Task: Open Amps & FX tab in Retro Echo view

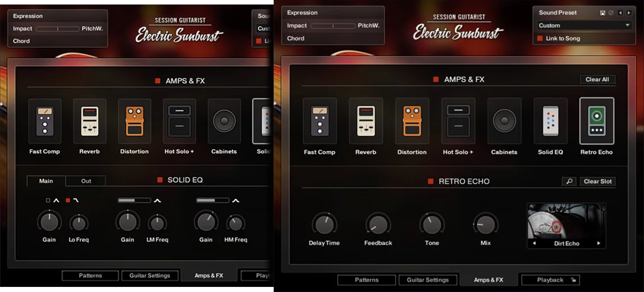Action: click(x=488, y=280)
